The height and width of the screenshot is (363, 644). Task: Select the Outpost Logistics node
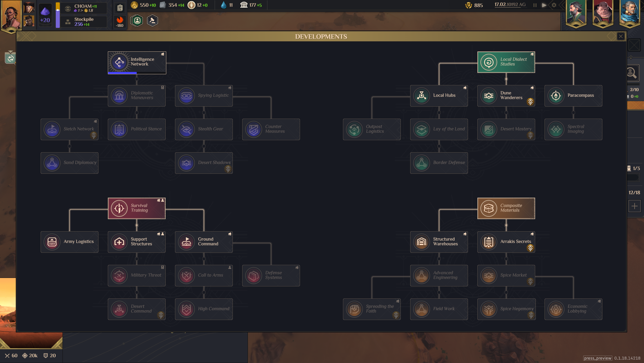[x=372, y=129]
